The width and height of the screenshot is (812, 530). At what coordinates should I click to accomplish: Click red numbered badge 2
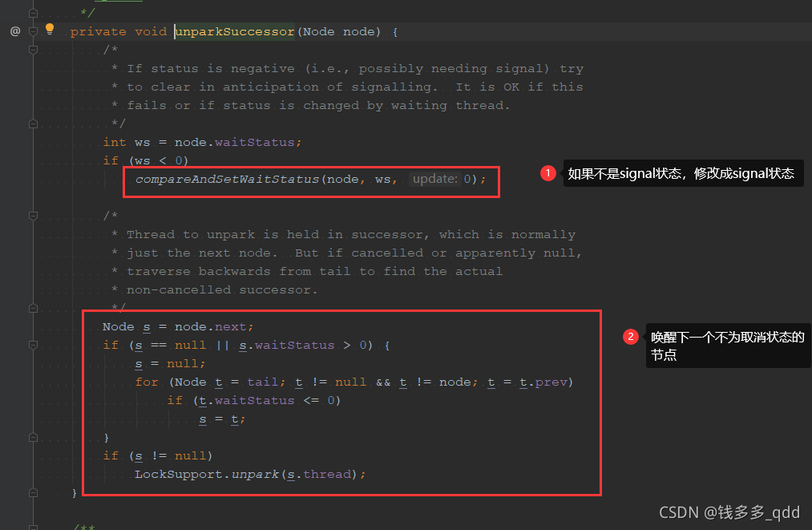coord(631,337)
